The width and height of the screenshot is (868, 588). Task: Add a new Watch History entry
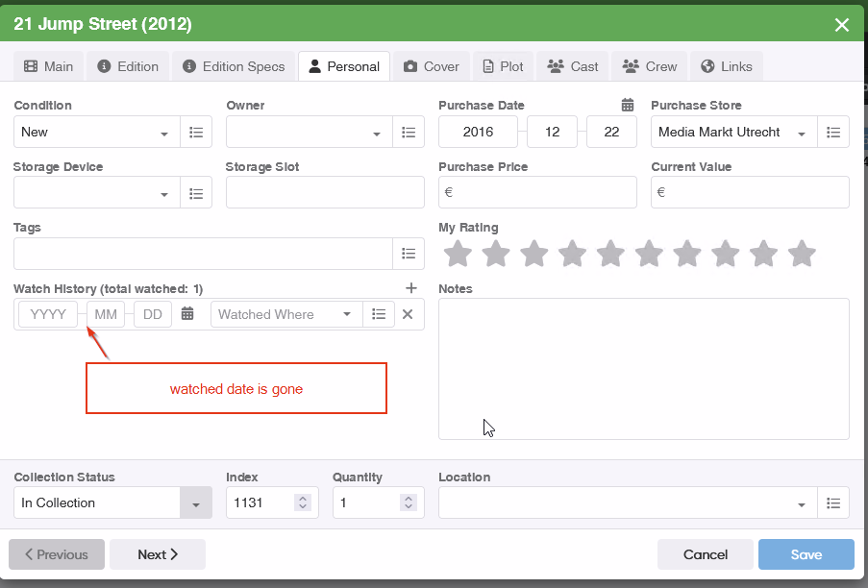411,288
